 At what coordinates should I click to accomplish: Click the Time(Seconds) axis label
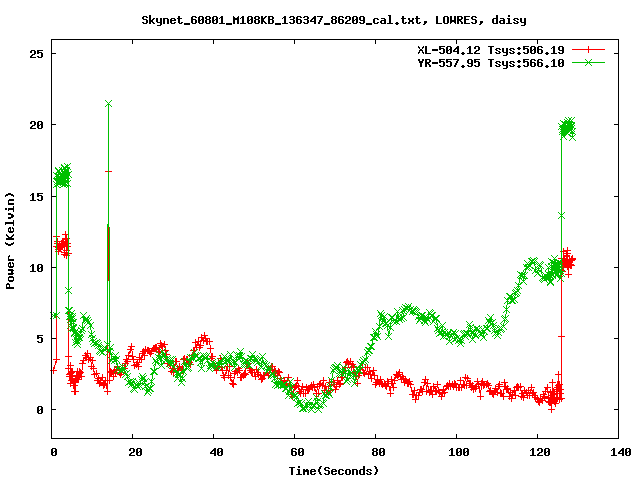pos(333,471)
